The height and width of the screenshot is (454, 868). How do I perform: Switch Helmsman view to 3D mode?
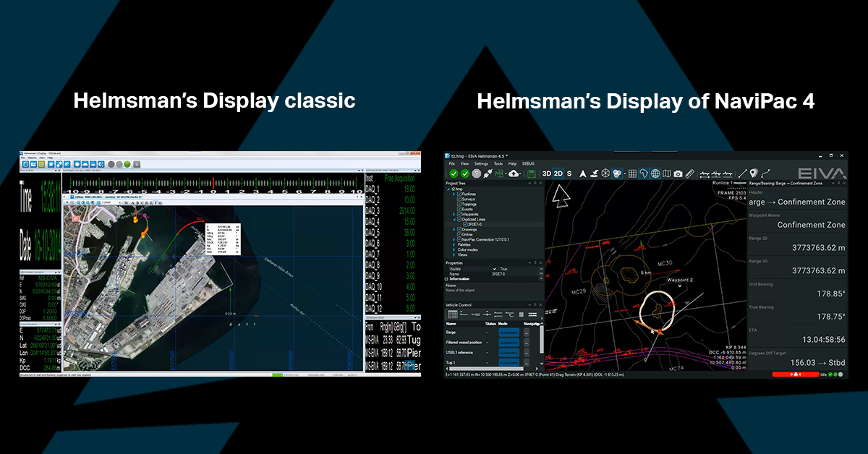tap(547, 174)
